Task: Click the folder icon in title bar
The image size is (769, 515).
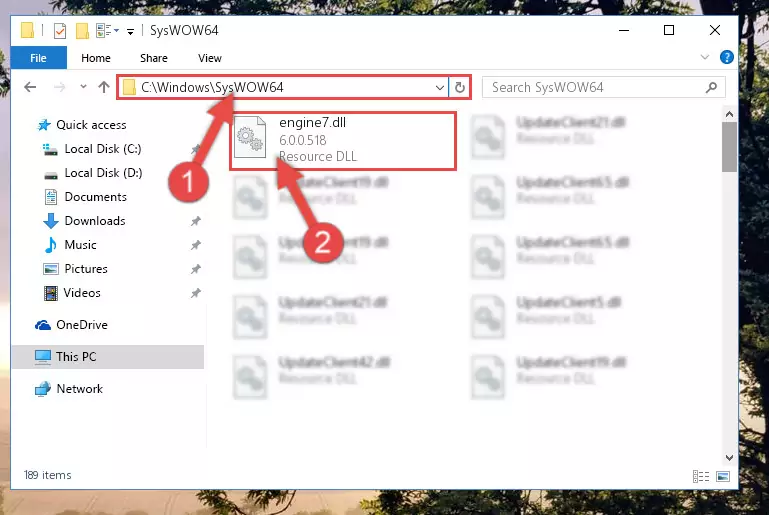Action: [27, 30]
